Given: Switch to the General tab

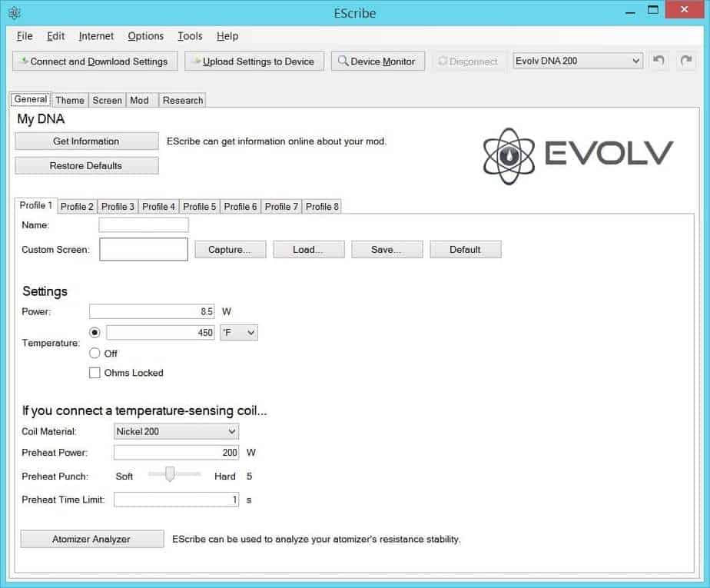Looking at the screenshot, I should (30, 99).
